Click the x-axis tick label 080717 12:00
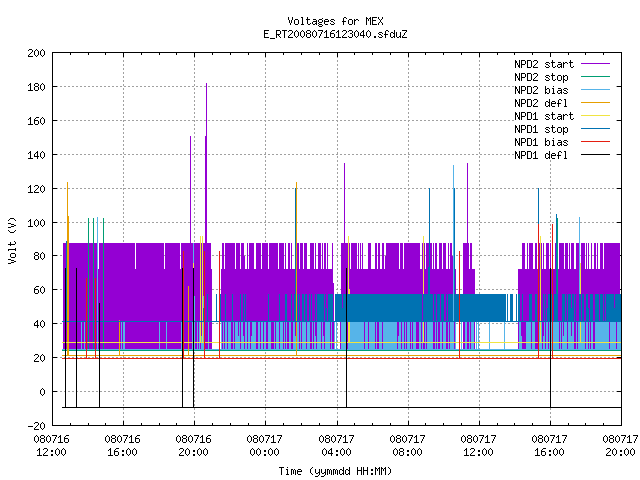The height and width of the screenshot is (480, 640). [x=478, y=446]
